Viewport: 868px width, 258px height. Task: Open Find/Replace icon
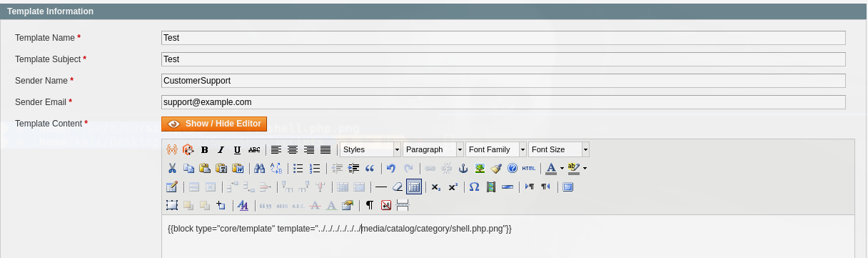(276, 169)
